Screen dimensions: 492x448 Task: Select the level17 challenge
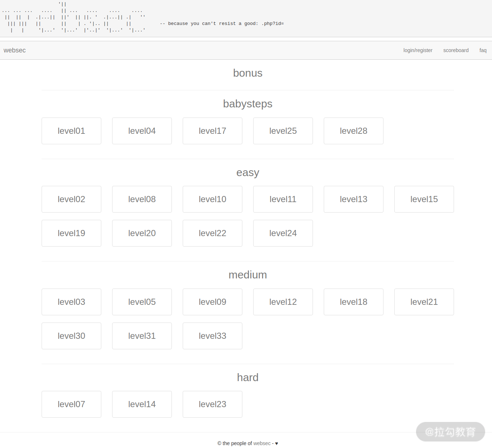coord(212,131)
